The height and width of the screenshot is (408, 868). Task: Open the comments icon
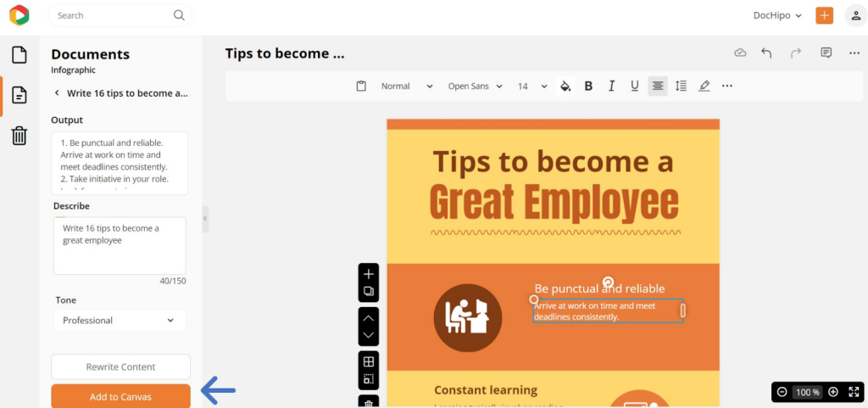coord(826,53)
